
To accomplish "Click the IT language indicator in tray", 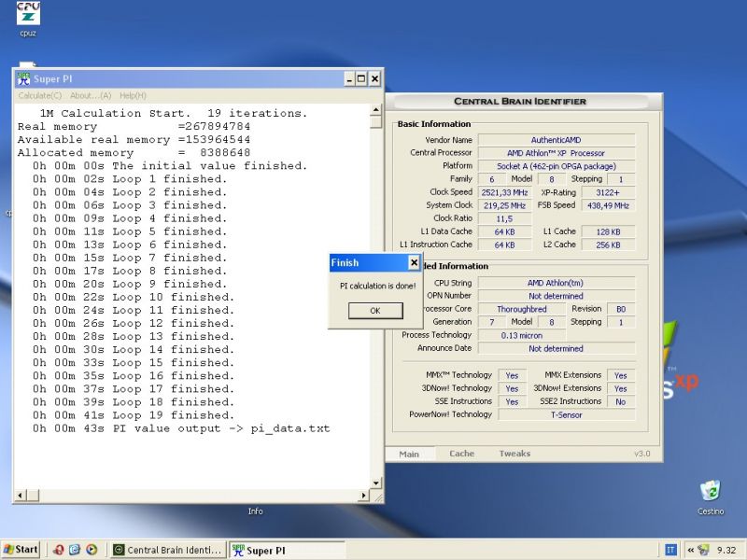I will tap(670, 551).
